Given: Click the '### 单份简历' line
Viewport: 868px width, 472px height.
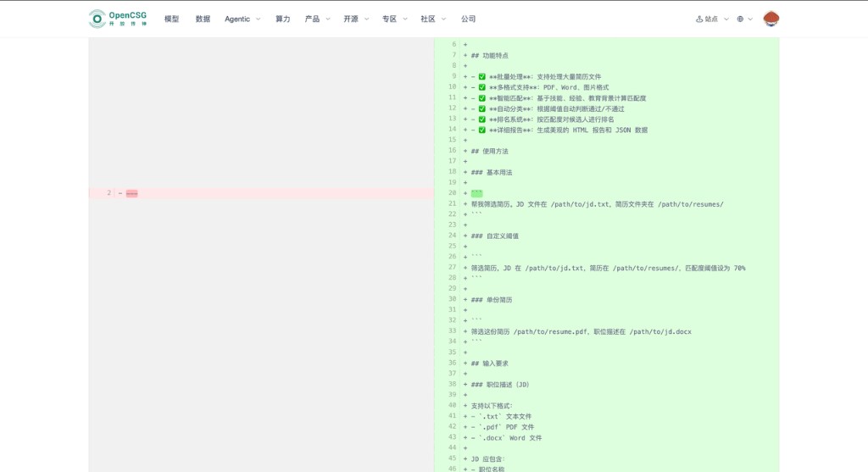Looking at the screenshot, I should pos(492,300).
